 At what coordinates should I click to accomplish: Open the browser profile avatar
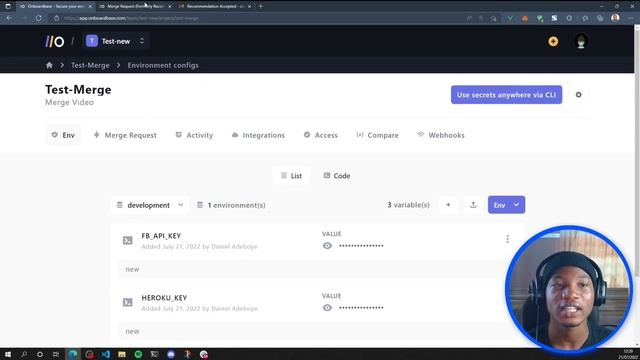(615, 18)
